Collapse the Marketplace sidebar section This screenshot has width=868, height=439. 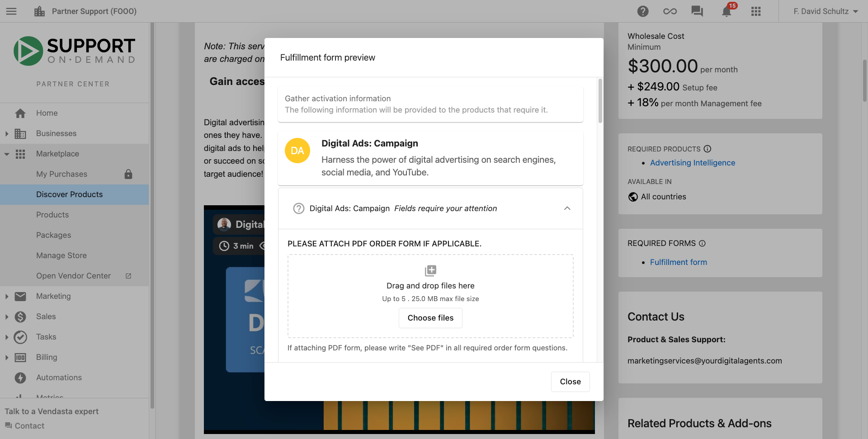[x=7, y=154]
